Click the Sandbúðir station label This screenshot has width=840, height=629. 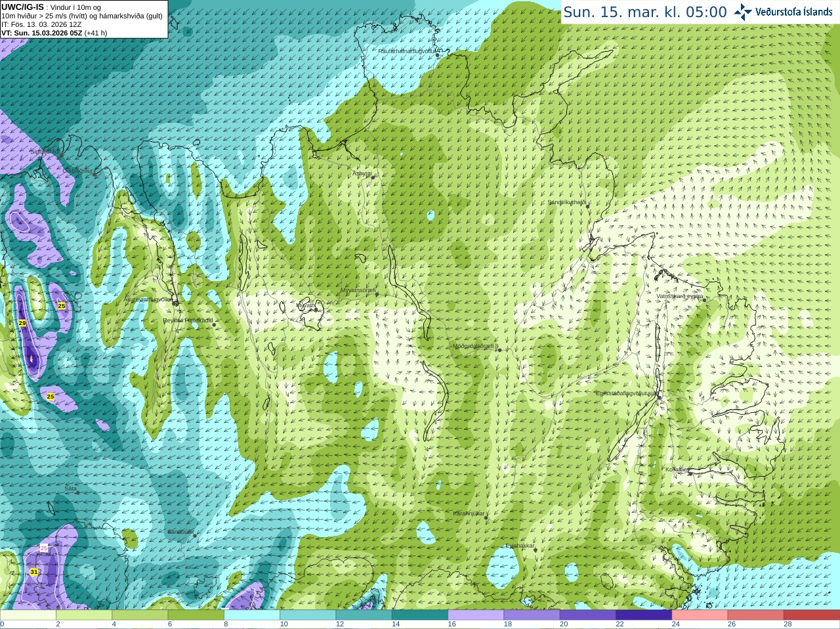[x=180, y=532]
